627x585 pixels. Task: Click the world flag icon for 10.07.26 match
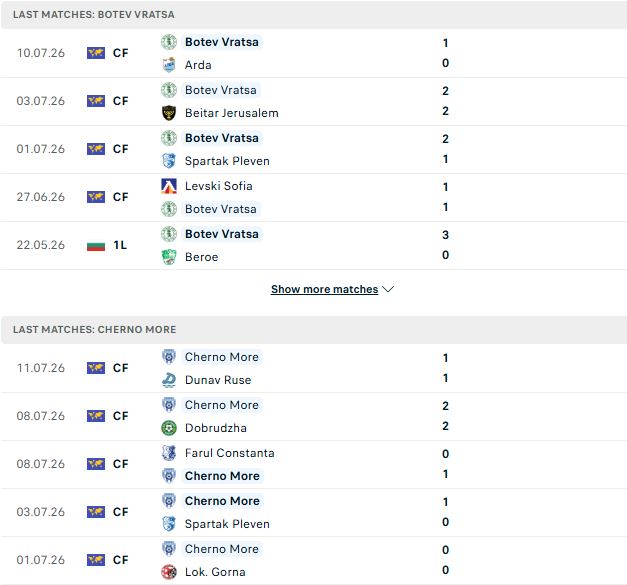click(96, 53)
